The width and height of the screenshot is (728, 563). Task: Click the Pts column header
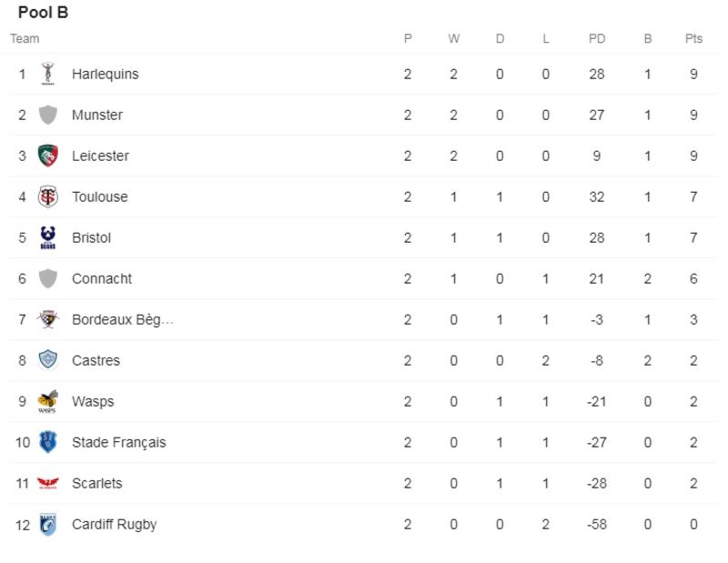point(693,38)
